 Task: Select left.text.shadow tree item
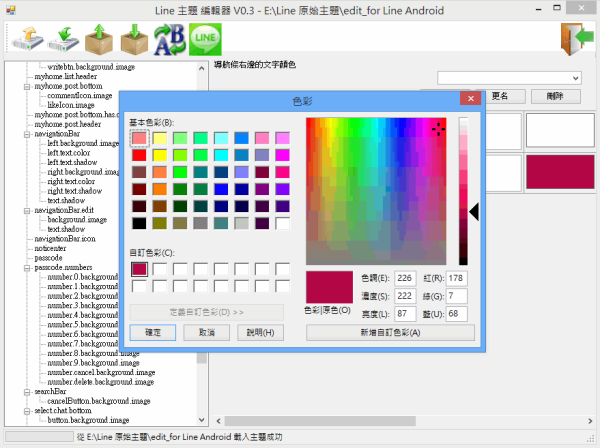click(72, 162)
